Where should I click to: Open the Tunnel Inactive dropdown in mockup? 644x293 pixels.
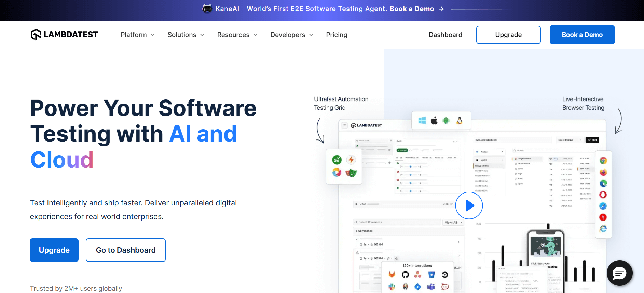[569, 140]
